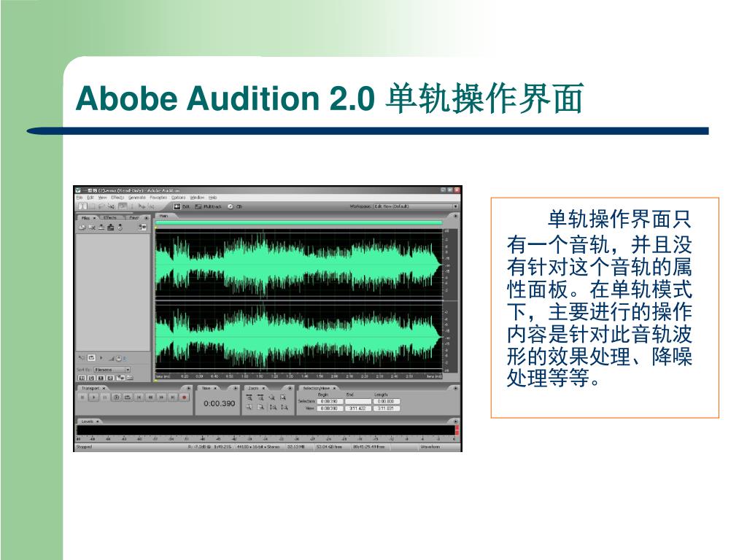The height and width of the screenshot is (560, 747).
Task: Open the Workspace dropdown
Action: click(416, 206)
